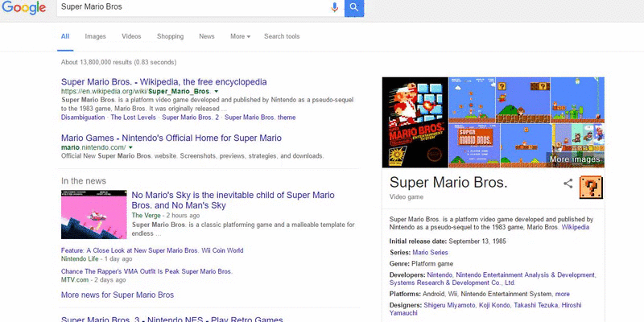Switch to the Videos tab
Image resolution: width=644 pixels, height=322 pixels.
click(x=131, y=36)
